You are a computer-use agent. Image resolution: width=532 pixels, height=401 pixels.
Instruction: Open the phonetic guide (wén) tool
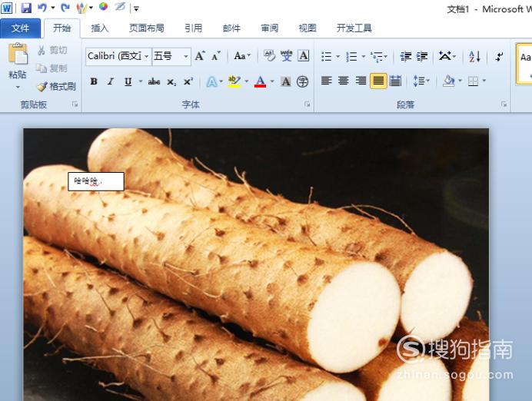click(286, 55)
